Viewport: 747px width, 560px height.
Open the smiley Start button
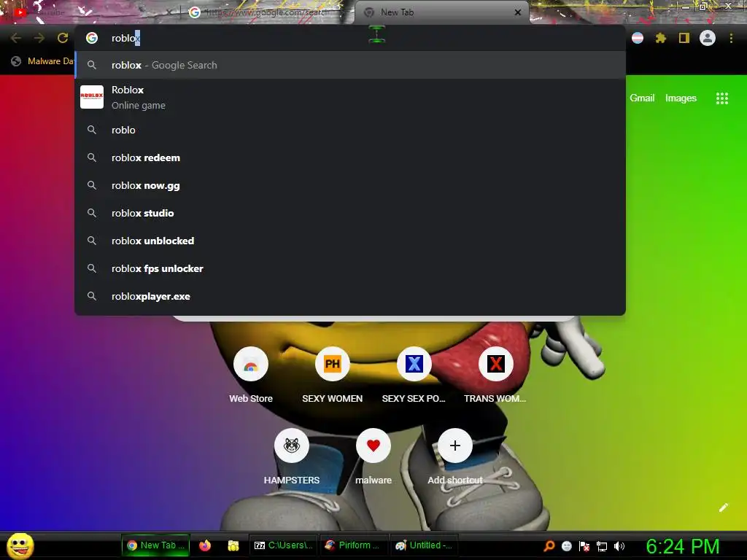coord(20,545)
